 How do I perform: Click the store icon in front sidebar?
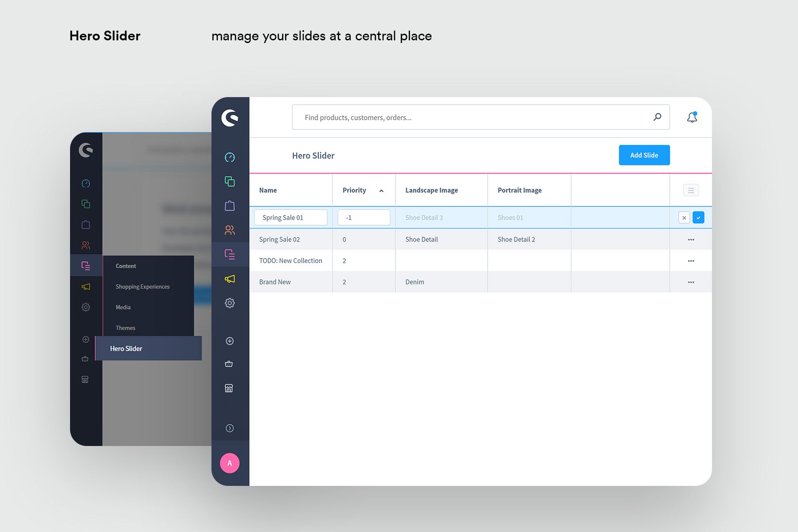pyautogui.click(x=229, y=388)
